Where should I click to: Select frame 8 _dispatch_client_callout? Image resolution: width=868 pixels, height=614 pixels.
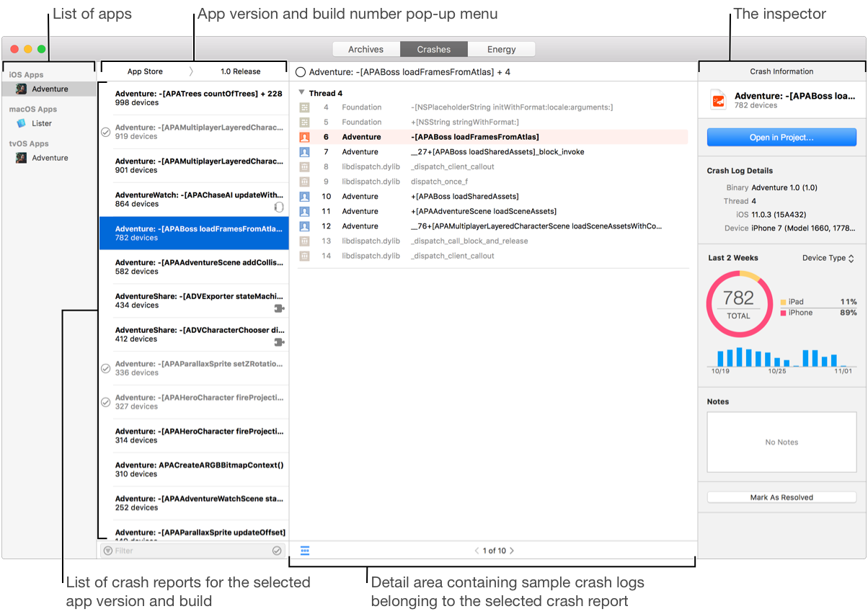pos(493,166)
